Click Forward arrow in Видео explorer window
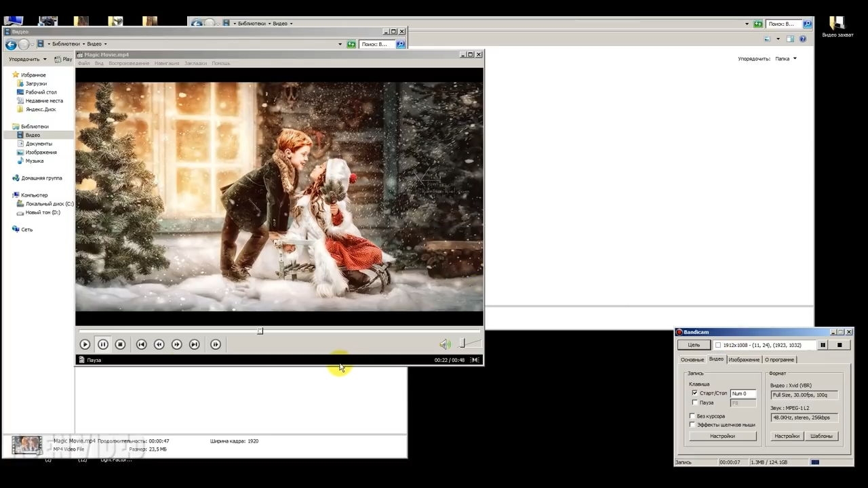868x488 pixels. pos(24,44)
